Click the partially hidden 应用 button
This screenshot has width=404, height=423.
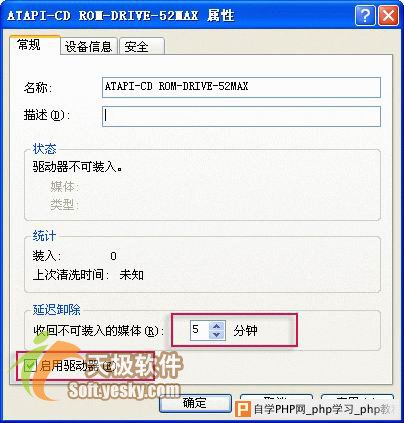357,397
